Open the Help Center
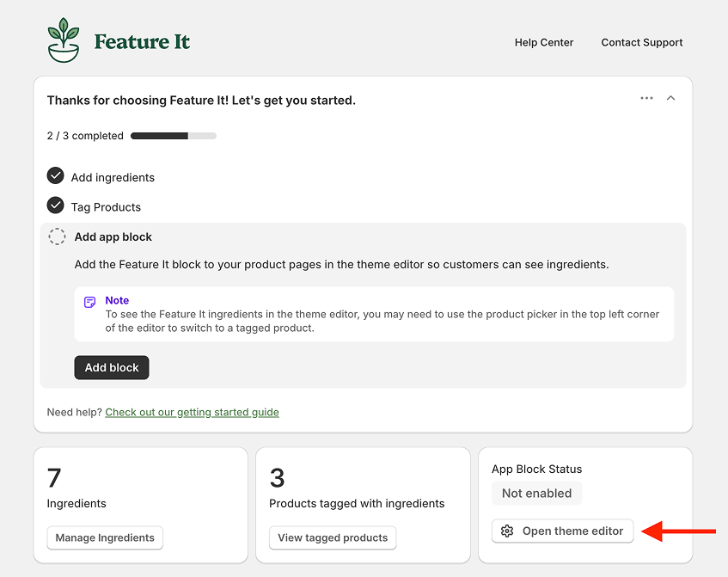 click(543, 42)
